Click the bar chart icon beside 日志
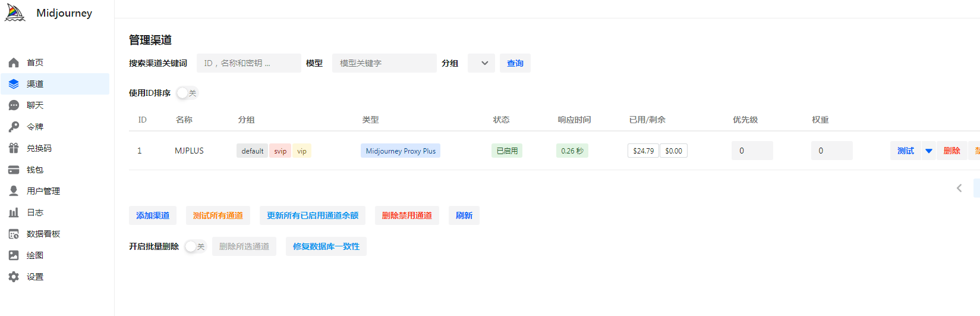The image size is (980, 316). point(14,212)
